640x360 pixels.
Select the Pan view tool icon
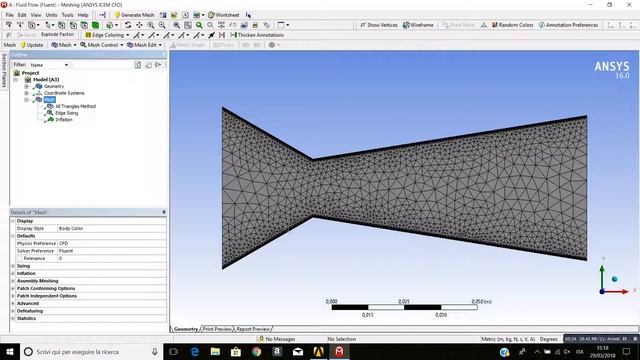coord(139,25)
